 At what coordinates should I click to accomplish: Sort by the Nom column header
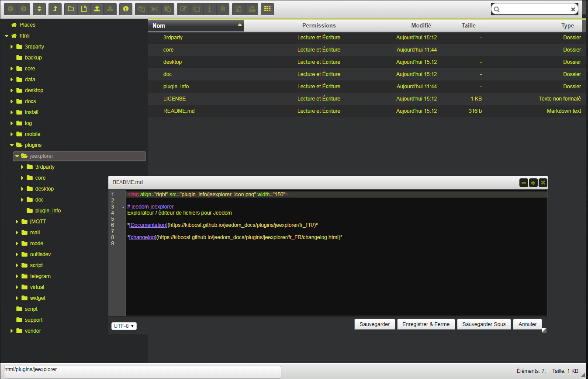pos(196,26)
